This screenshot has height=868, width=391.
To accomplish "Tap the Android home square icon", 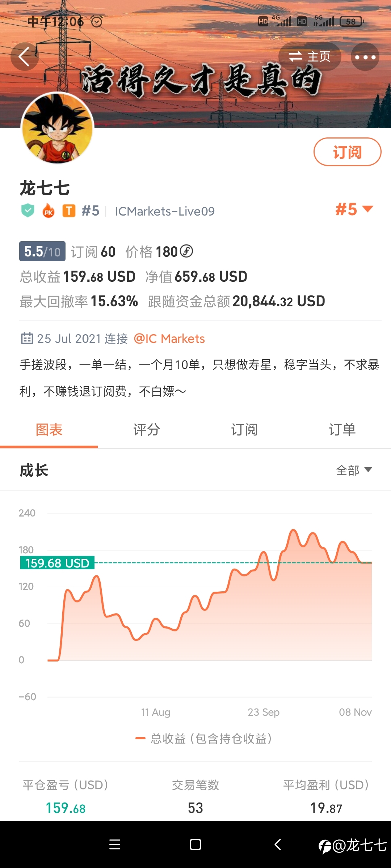I will (195, 844).
